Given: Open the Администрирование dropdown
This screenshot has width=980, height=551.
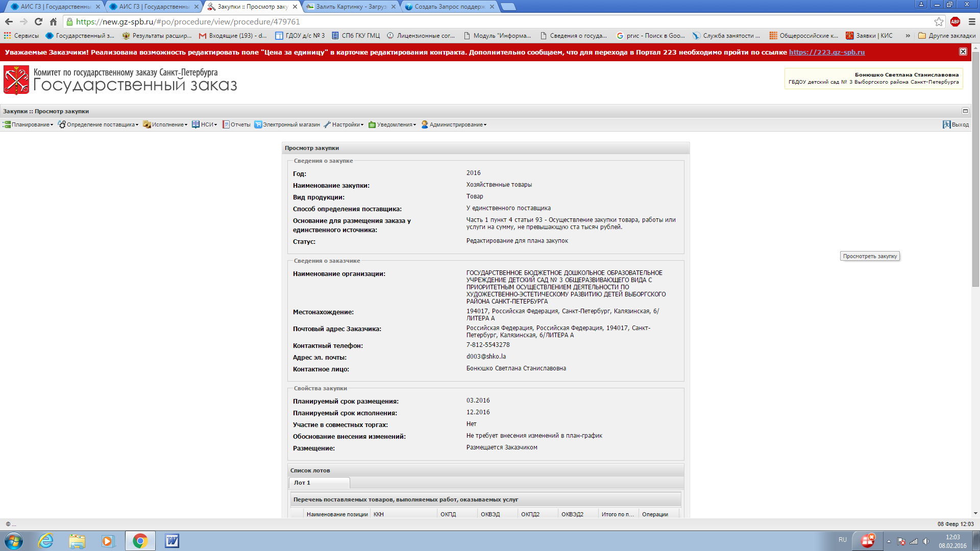Looking at the screenshot, I should [454, 124].
